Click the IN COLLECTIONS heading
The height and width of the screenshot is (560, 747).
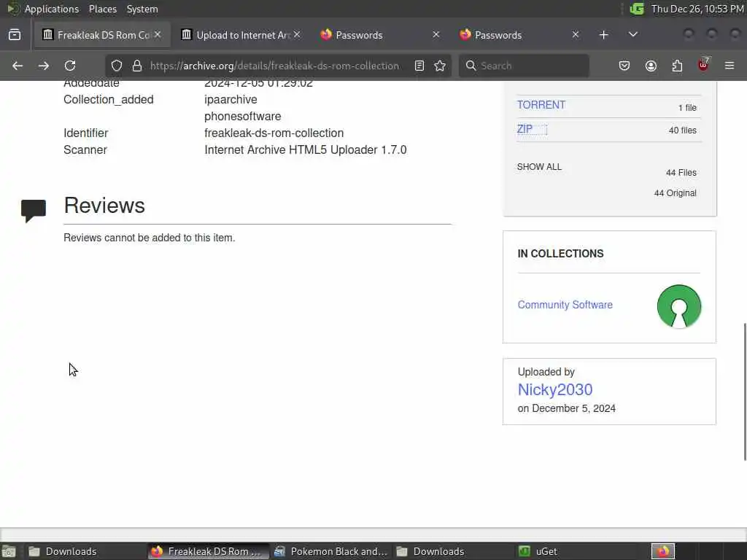pyautogui.click(x=560, y=253)
